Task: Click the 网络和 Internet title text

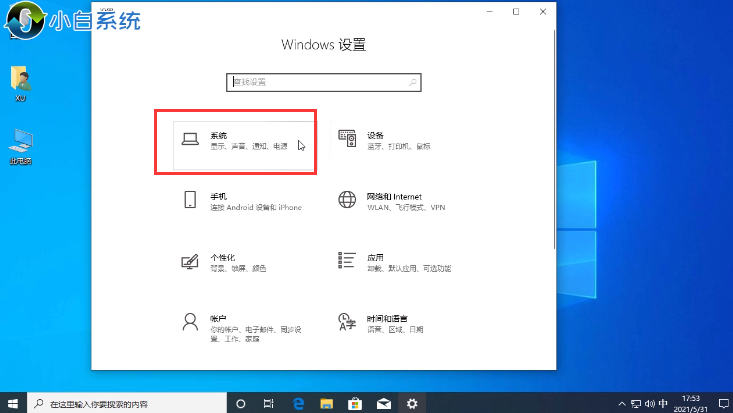Action: [x=394, y=196]
